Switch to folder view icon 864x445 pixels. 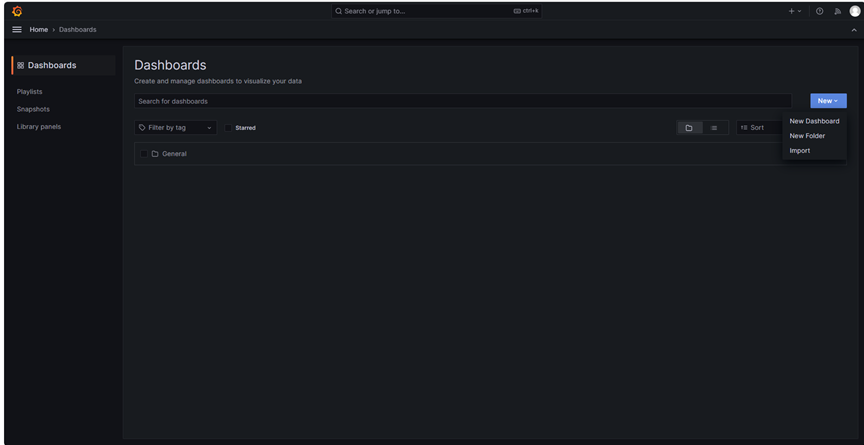pos(689,128)
